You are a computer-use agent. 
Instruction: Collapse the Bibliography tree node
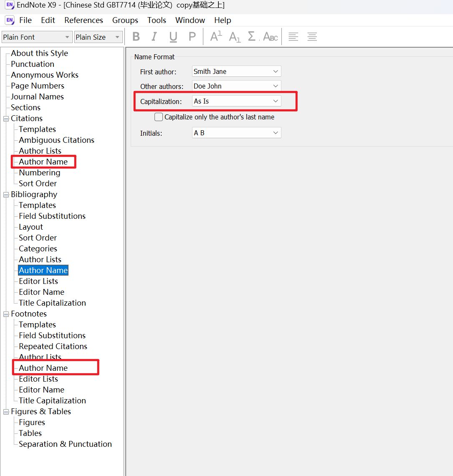pyautogui.click(x=6, y=195)
